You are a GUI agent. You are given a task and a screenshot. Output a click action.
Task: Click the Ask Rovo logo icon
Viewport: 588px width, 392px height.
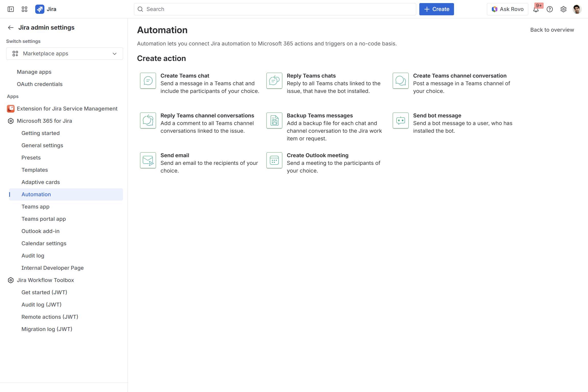pos(495,9)
